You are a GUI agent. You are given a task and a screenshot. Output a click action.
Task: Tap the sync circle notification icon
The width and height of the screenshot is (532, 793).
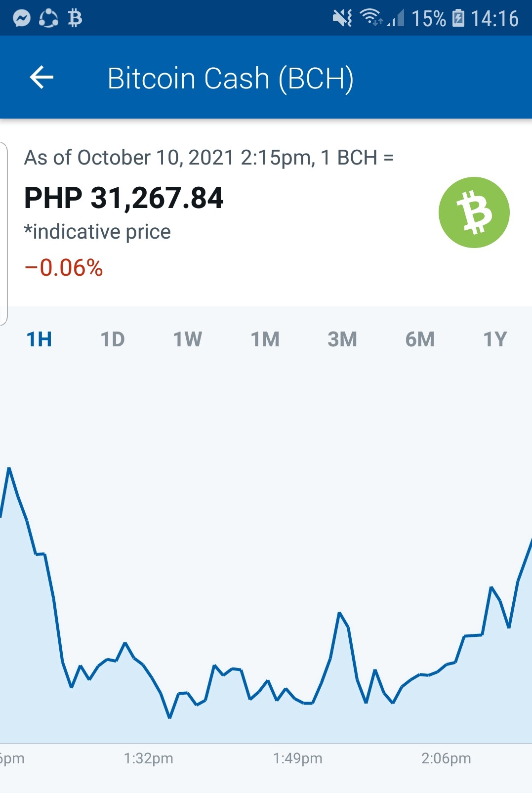pos(48,19)
